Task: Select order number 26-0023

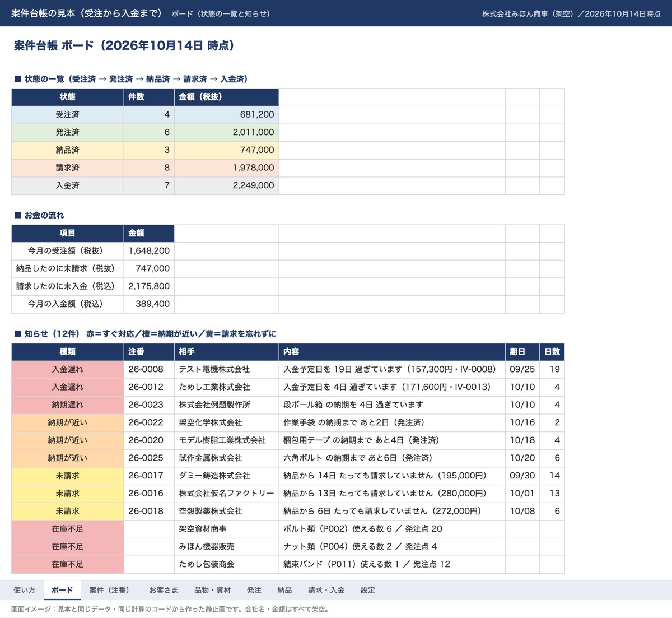Action: [149, 405]
